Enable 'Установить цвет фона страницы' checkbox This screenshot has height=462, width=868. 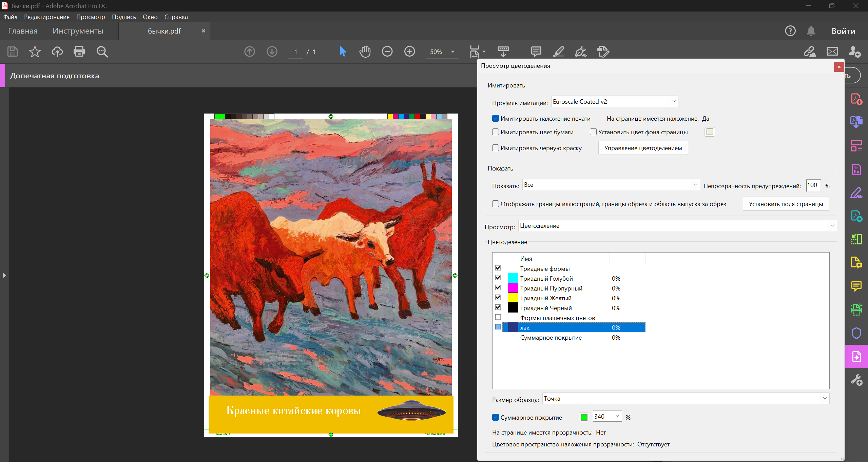click(593, 132)
